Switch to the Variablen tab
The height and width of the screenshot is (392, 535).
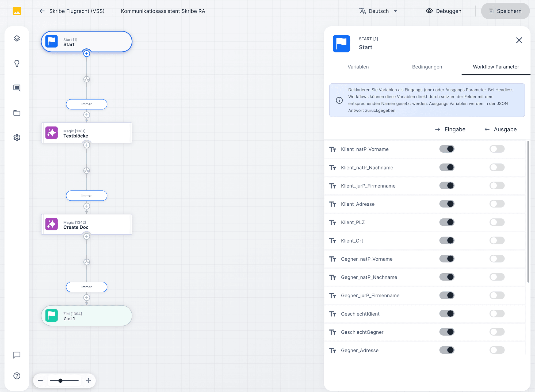358,67
